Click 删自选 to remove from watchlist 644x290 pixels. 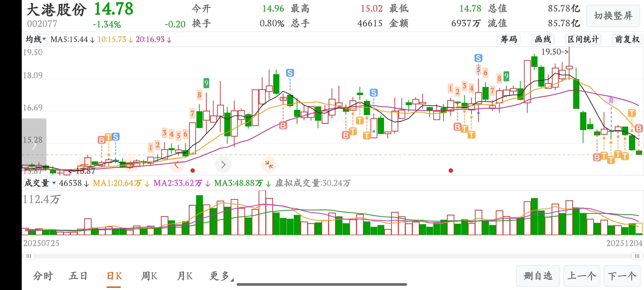coord(538,276)
